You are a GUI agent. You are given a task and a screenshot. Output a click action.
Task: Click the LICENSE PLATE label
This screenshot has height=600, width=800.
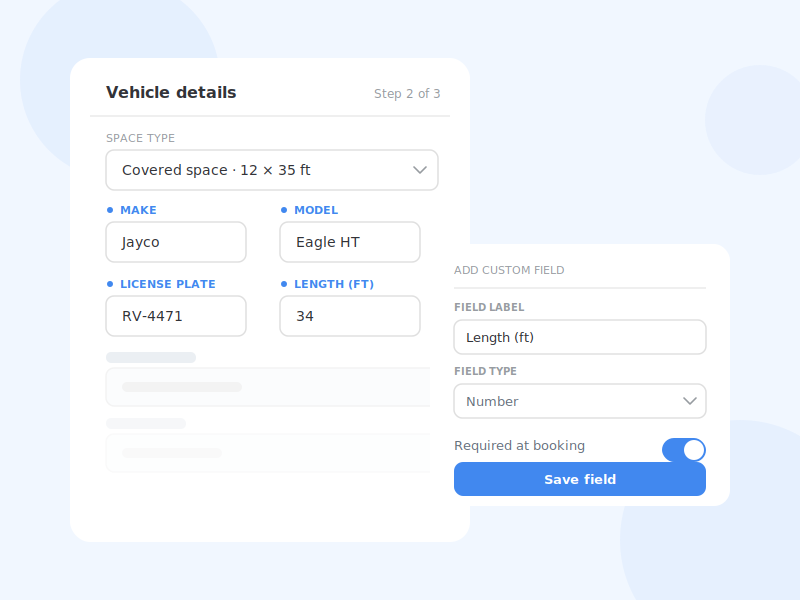[168, 284]
